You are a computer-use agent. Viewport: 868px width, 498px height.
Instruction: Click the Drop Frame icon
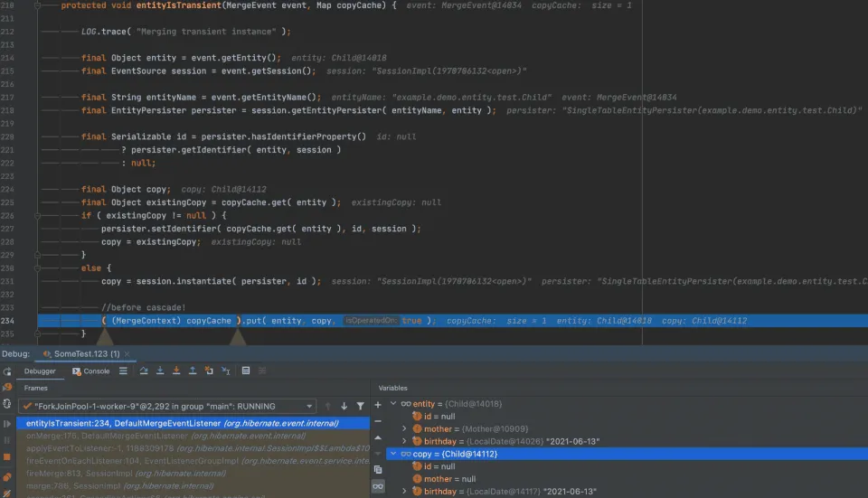point(209,371)
